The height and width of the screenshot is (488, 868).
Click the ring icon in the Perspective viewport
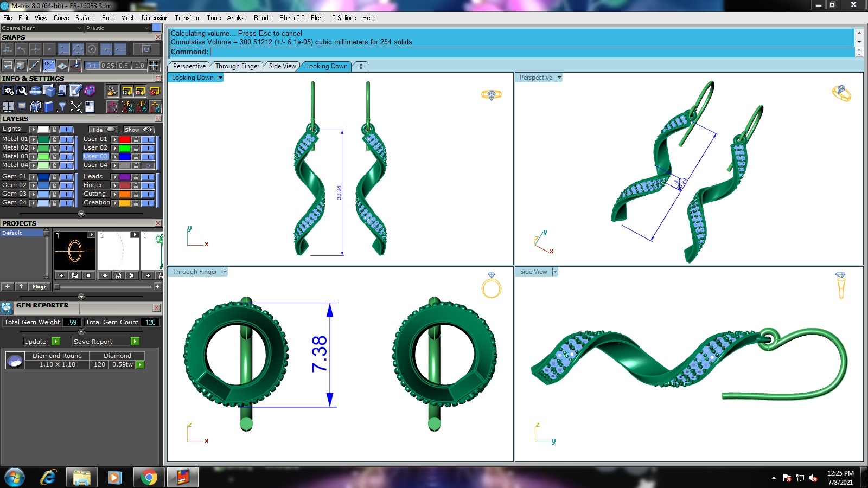tap(841, 93)
